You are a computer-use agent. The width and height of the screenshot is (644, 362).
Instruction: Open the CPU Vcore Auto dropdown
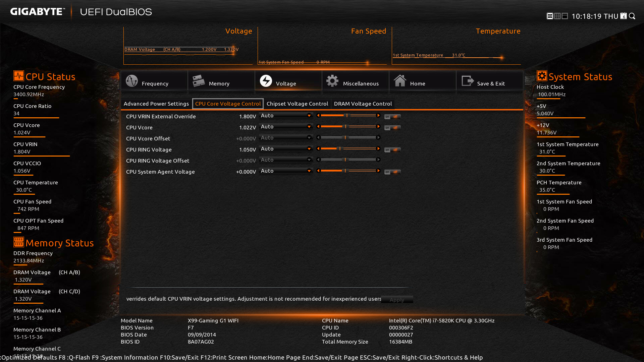tap(286, 127)
